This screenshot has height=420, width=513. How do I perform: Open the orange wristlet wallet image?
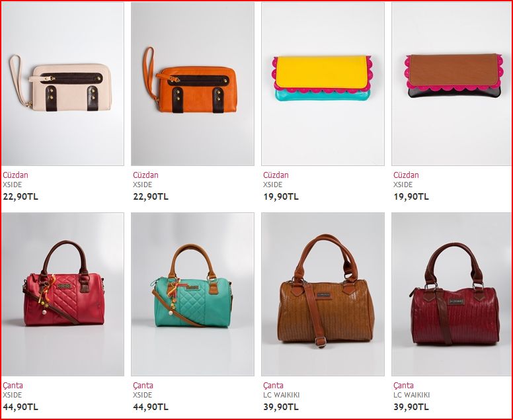(x=192, y=84)
